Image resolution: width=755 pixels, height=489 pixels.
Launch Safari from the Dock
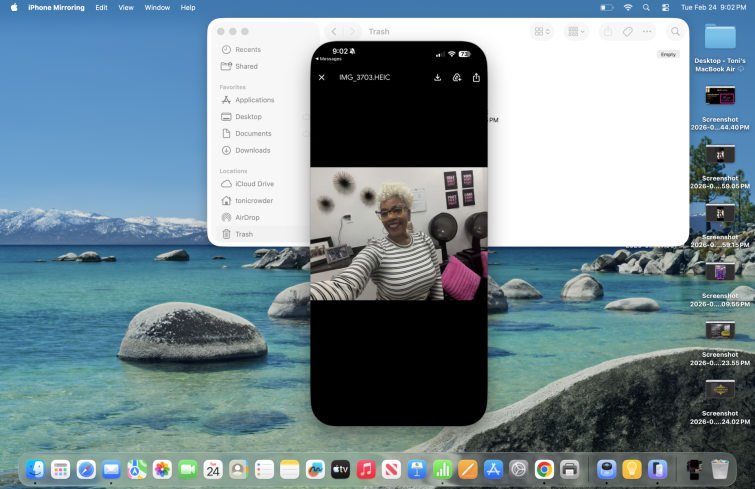click(87, 469)
